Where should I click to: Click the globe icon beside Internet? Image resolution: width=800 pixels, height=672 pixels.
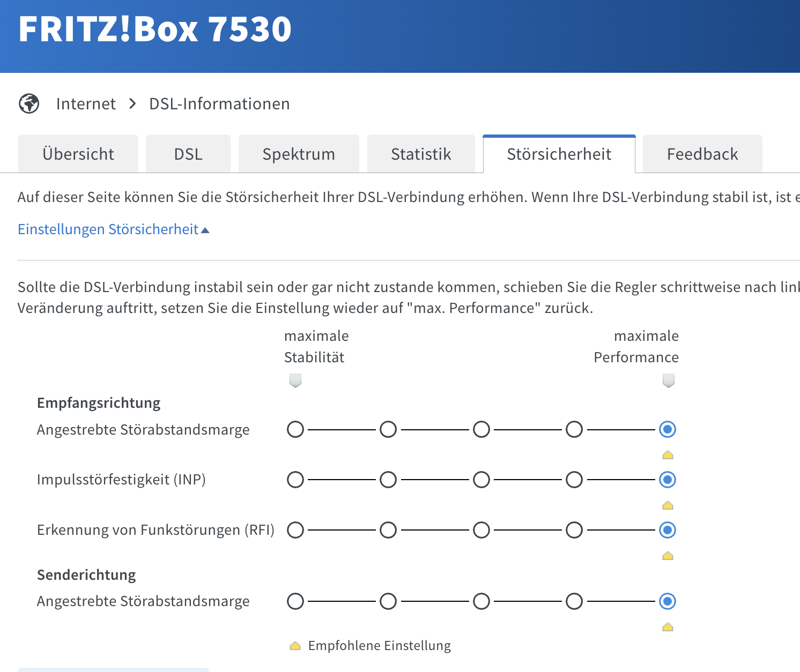coord(29,103)
